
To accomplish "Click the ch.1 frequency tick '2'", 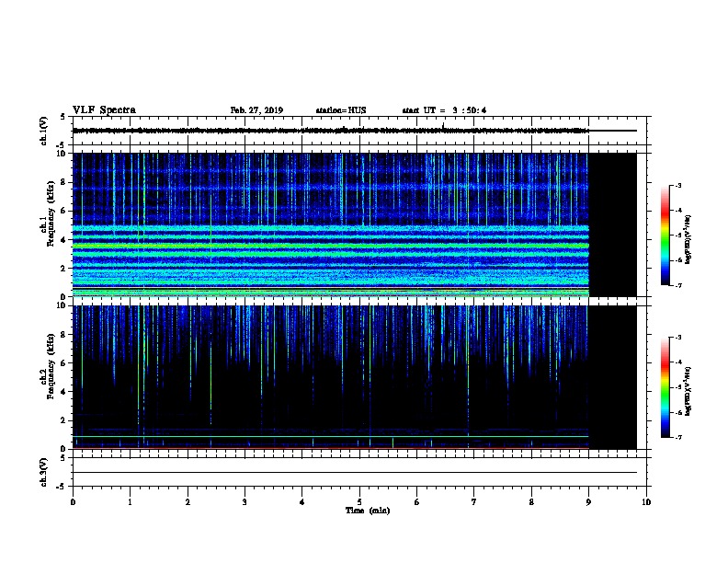I will point(63,268).
